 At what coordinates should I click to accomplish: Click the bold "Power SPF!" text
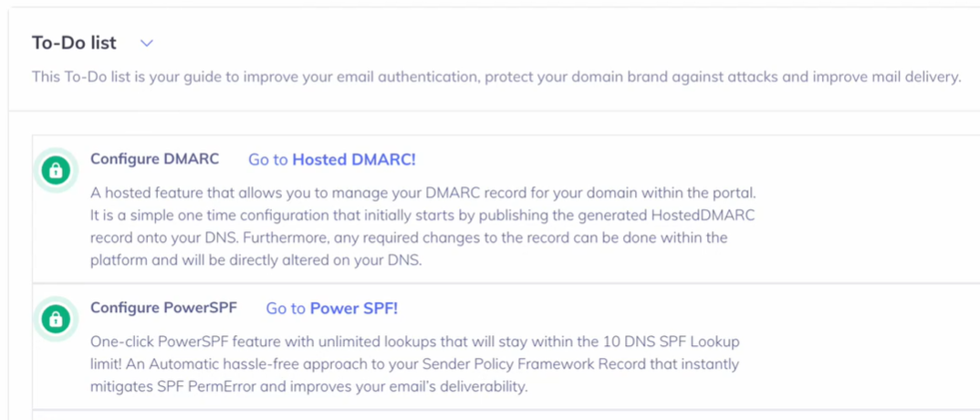tap(354, 309)
